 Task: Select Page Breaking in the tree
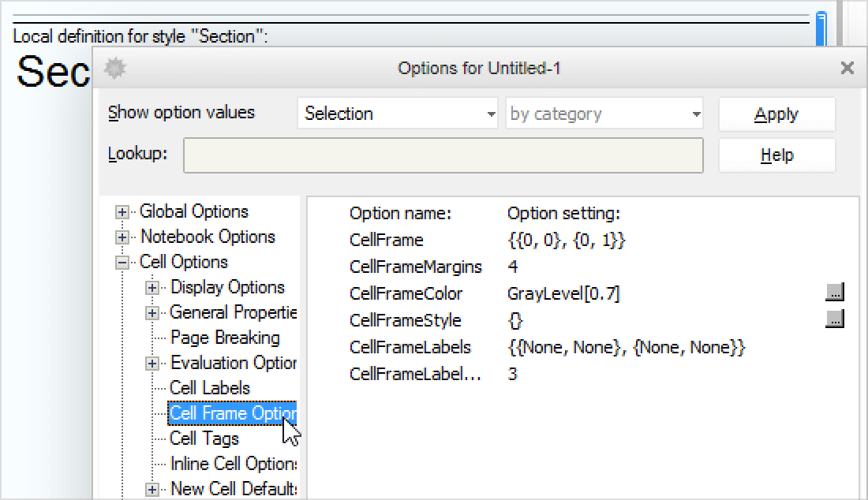point(225,338)
